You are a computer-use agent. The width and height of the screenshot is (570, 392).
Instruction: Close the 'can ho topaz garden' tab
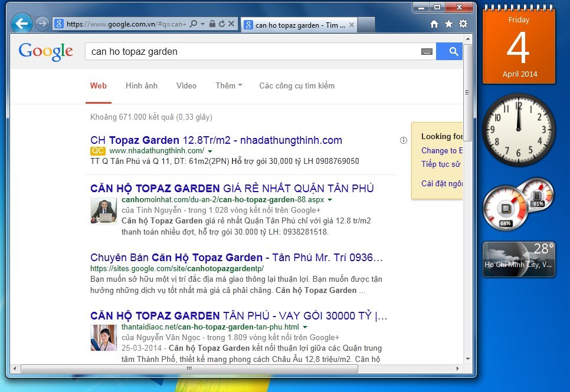click(x=352, y=25)
